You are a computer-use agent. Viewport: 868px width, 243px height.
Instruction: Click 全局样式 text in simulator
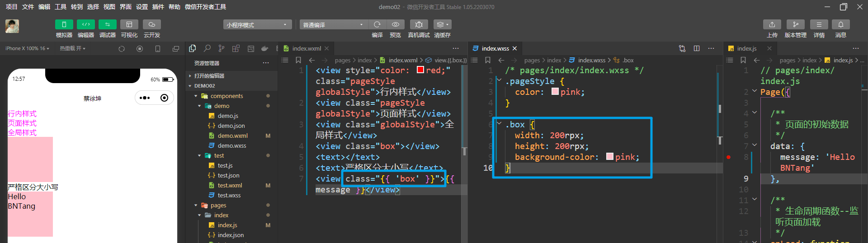coord(22,132)
